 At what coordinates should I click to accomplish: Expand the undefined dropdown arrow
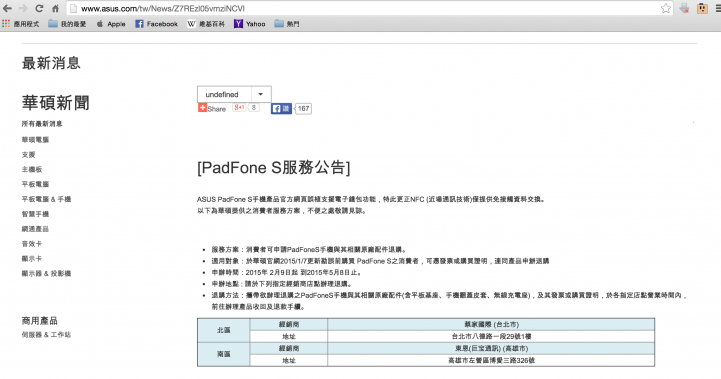[x=261, y=94]
